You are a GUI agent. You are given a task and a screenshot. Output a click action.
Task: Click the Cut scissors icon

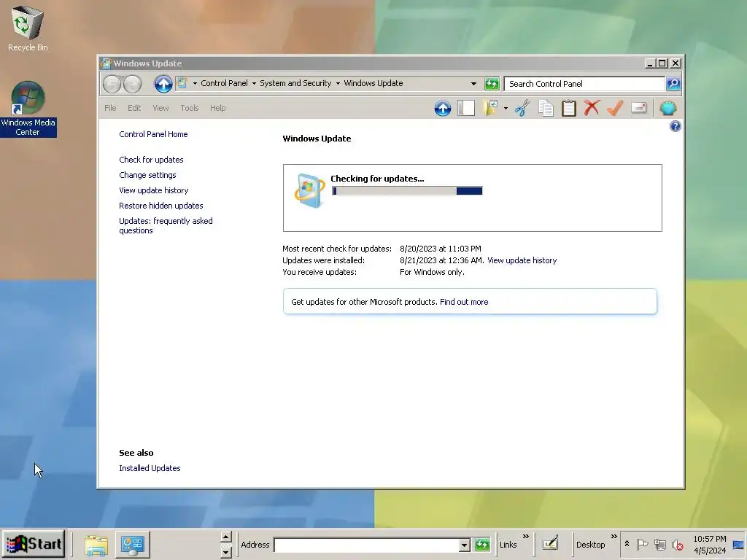coord(522,108)
